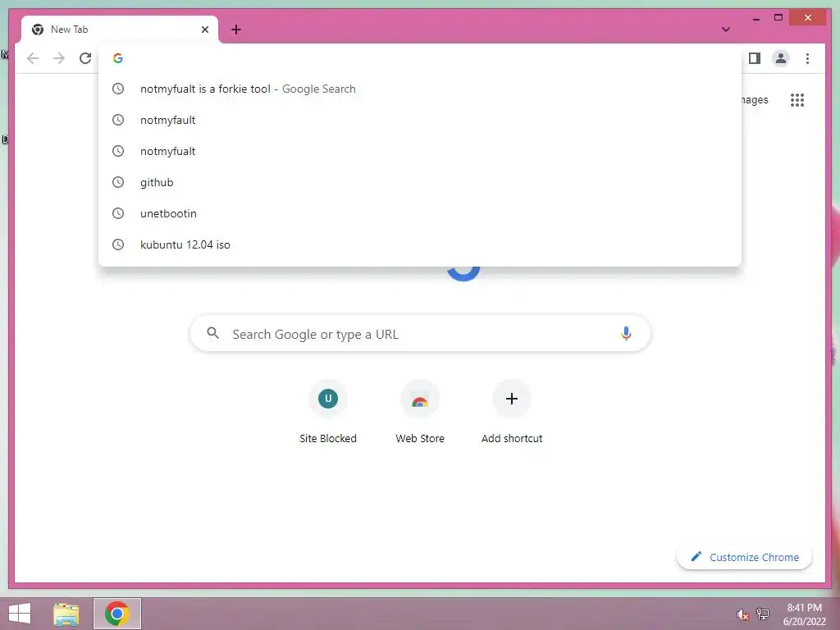Choose the 'unetbootin' suggestion
The width and height of the screenshot is (840, 630).
point(420,213)
